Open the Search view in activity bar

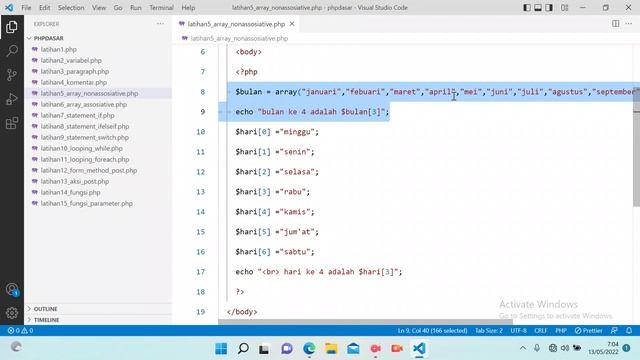pos(12,51)
